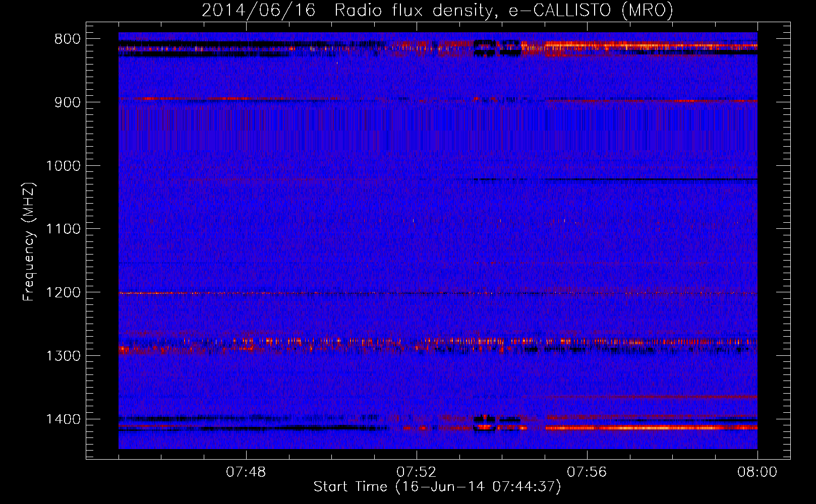Click the 'Frequency (MHZ)' axis title
The width and height of the screenshot is (816, 504).
(29, 242)
